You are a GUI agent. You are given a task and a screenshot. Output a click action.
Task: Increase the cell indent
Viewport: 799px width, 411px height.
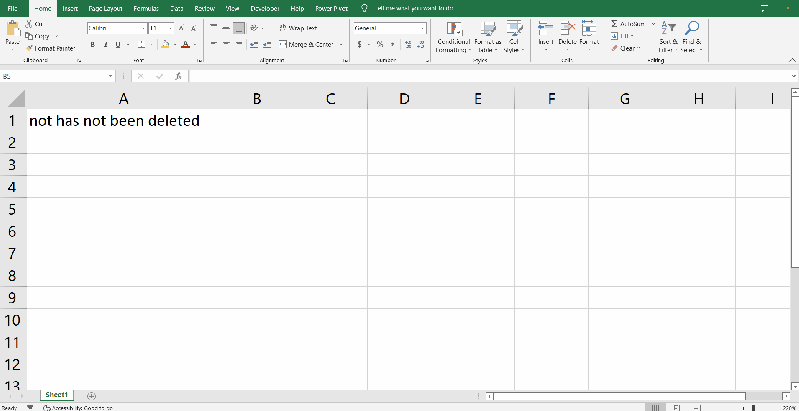coord(265,44)
